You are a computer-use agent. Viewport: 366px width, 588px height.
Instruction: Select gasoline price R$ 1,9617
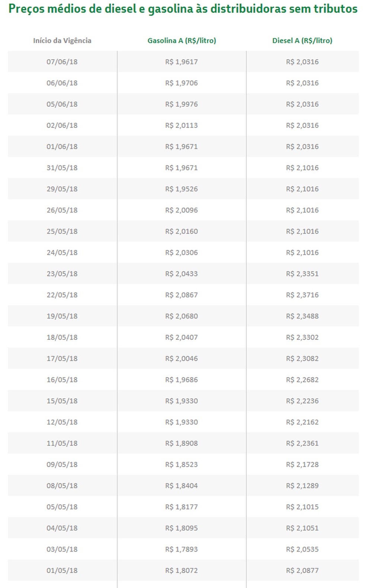coord(182,62)
